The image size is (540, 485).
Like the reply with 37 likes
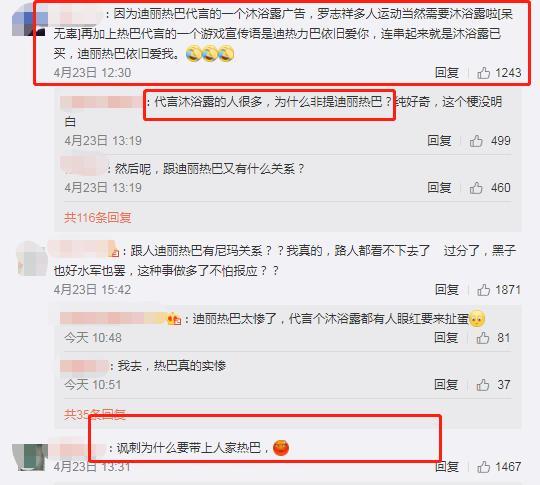point(483,385)
